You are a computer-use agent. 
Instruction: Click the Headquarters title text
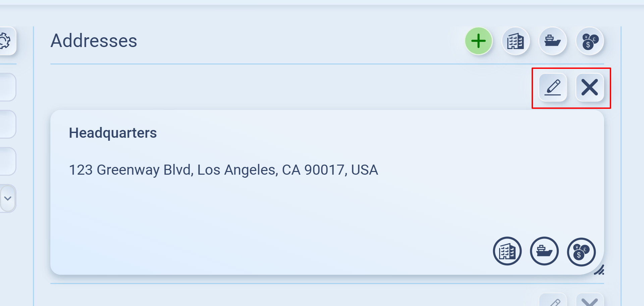tap(113, 133)
